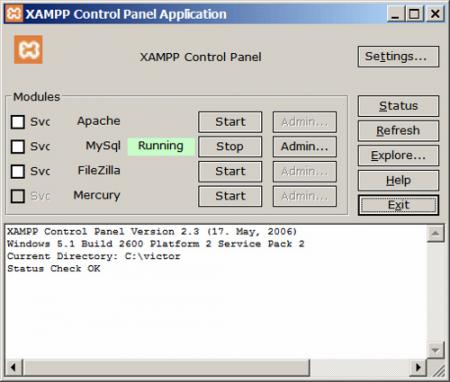Exit the XAMPP control panel
This screenshot has width=450, height=382.
pyautogui.click(x=398, y=205)
